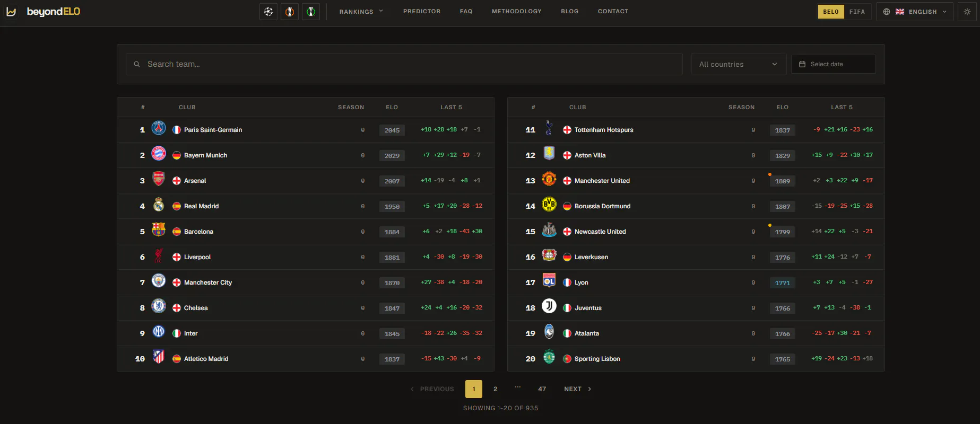Open the English language dropdown
The width and height of the screenshot is (980, 424).
[x=915, y=12]
